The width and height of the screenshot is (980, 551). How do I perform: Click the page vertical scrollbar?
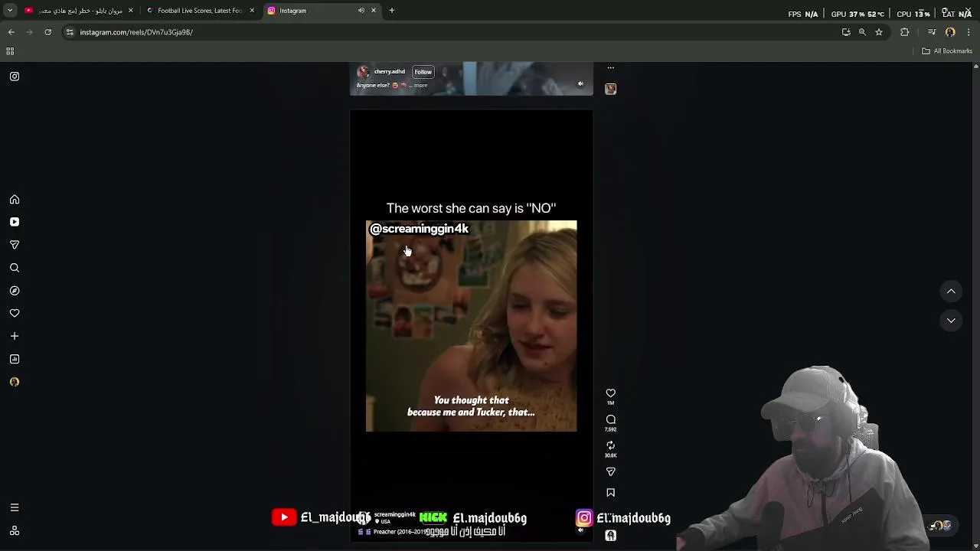(975, 306)
